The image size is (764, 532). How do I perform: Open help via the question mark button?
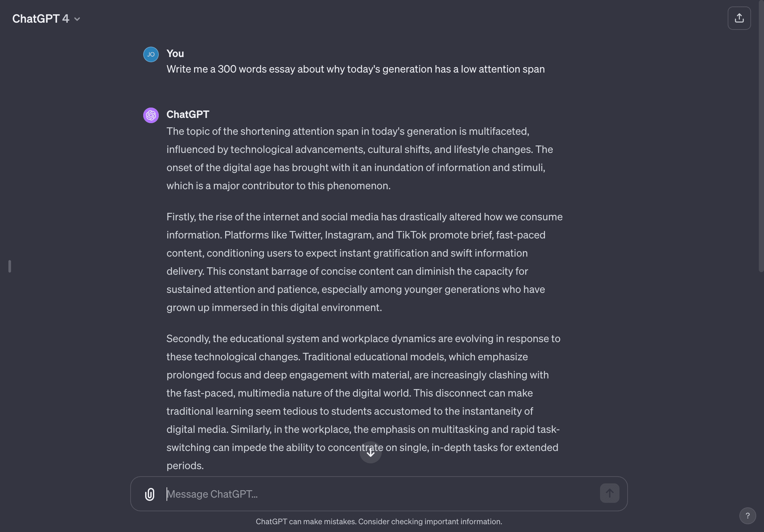tap(747, 515)
